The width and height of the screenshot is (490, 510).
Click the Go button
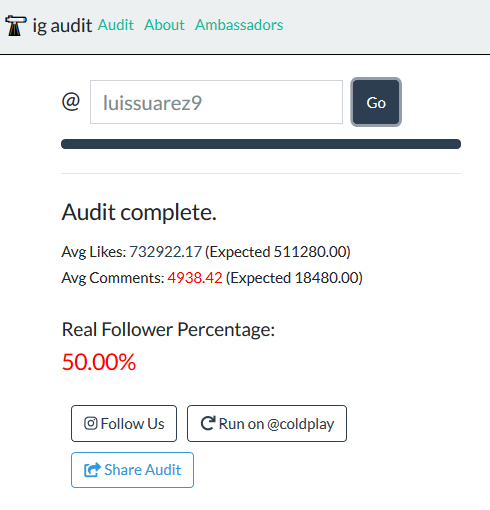376,102
